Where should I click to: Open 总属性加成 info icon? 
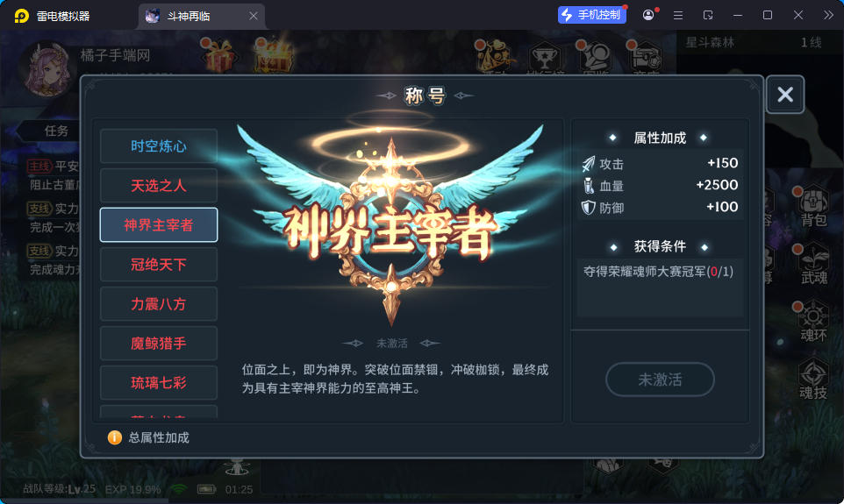pyautogui.click(x=115, y=437)
